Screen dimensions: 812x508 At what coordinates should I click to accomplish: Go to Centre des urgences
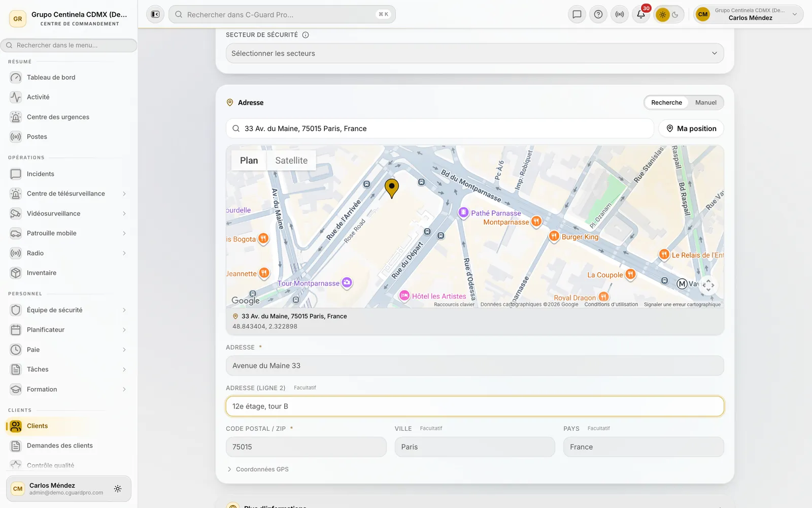click(58, 117)
